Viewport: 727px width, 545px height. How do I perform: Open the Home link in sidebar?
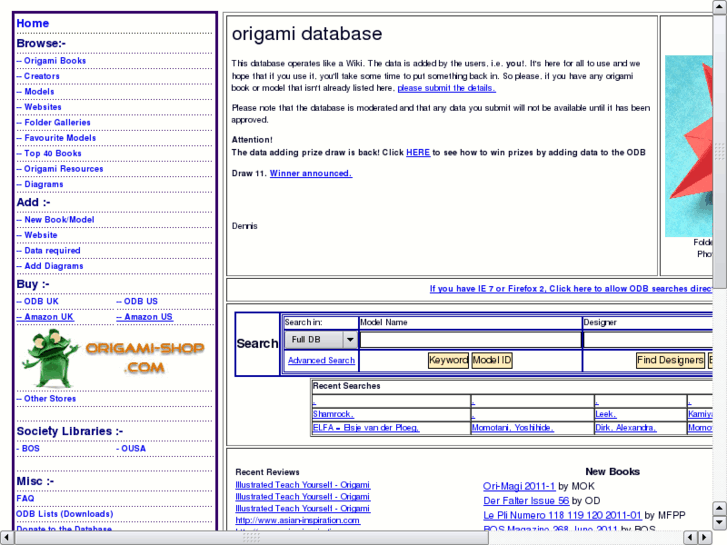click(32, 23)
